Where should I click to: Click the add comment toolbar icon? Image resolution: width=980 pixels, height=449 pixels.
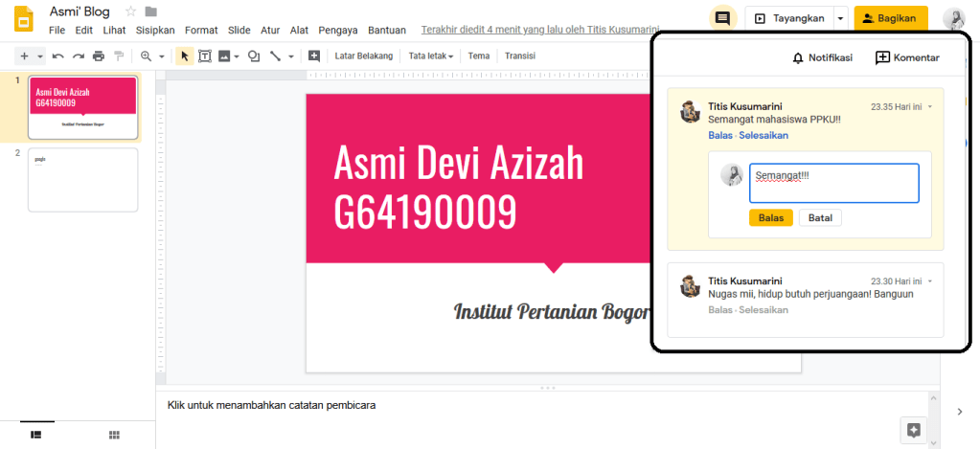coord(313,56)
